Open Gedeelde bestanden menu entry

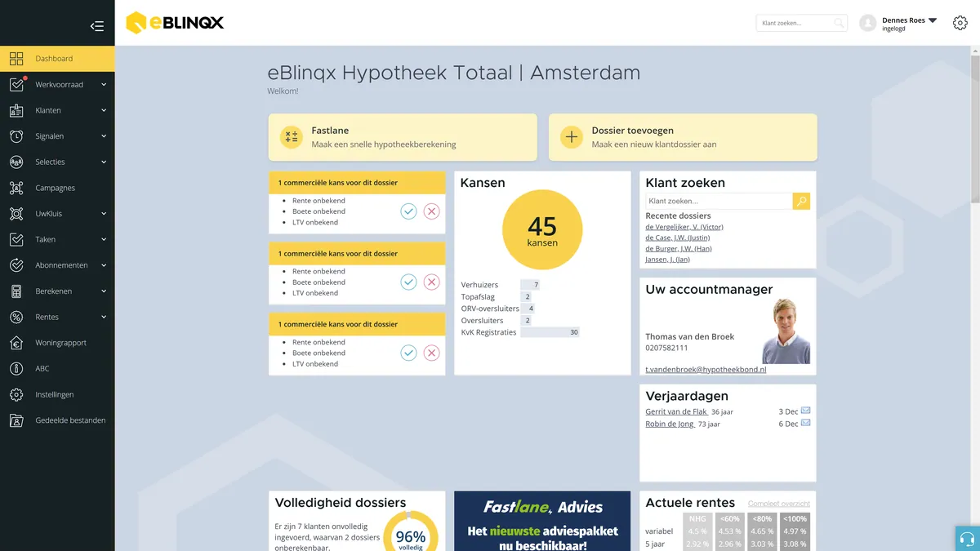tap(70, 420)
